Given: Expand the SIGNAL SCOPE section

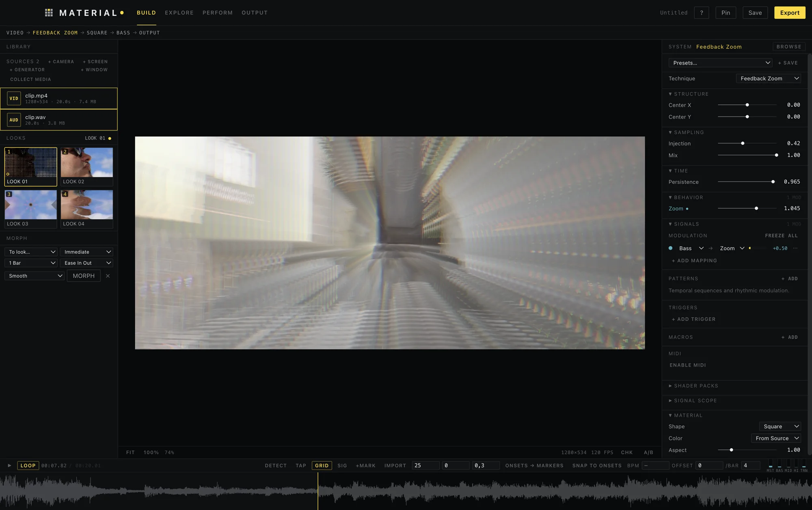Looking at the screenshot, I should pos(693,400).
